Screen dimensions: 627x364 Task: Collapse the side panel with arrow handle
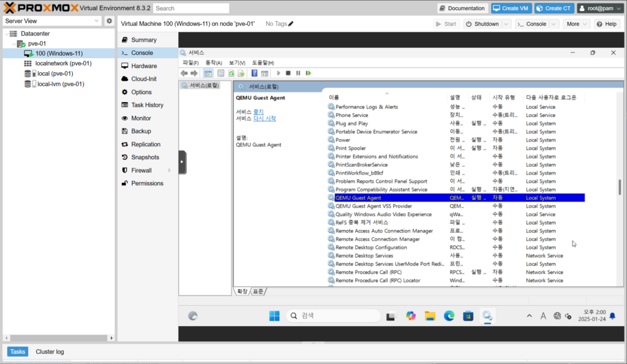click(x=182, y=162)
